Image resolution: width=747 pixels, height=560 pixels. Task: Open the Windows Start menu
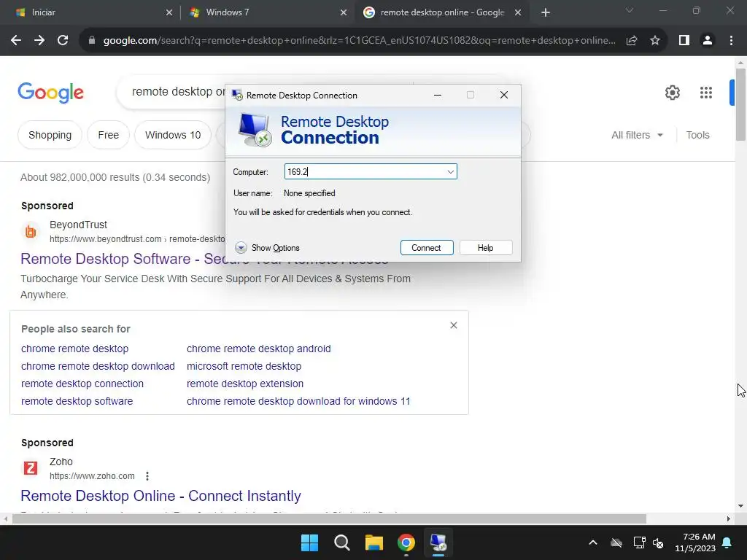pyautogui.click(x=309, y=542)
